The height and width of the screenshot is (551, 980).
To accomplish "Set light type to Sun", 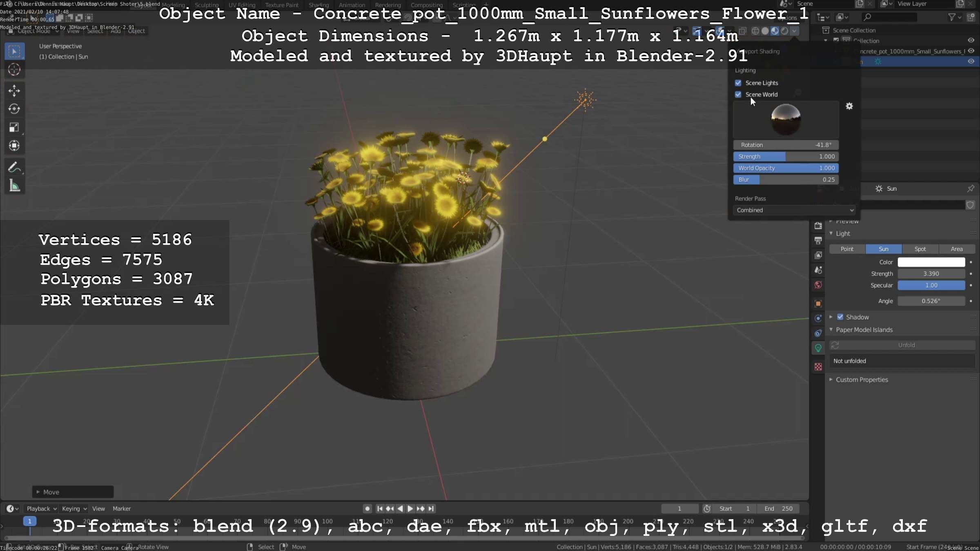I will (884, 249).
